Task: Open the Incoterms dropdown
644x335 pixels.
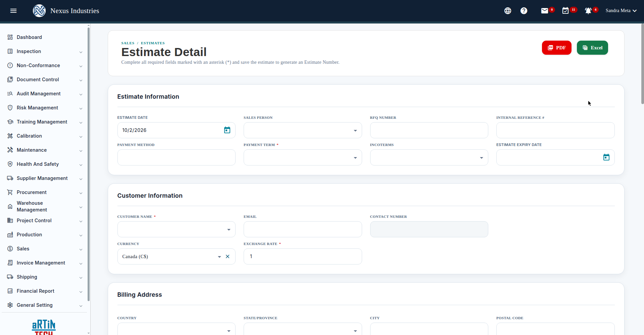Action: click(x=429, y=157)
